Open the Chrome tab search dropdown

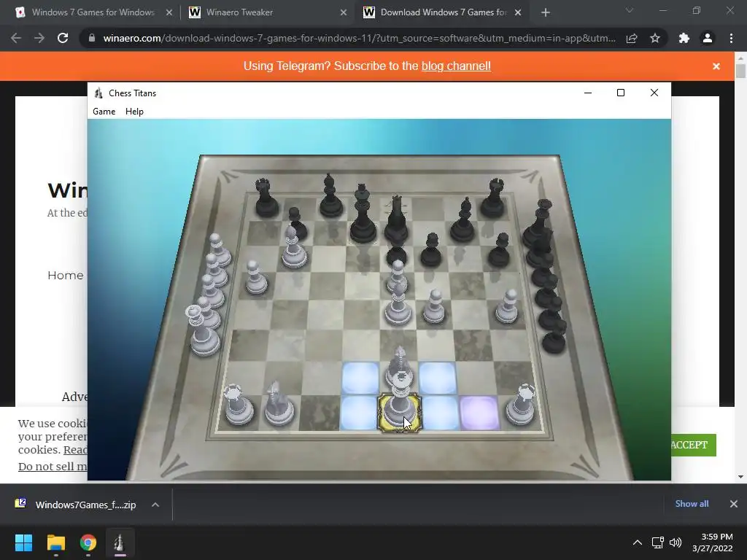(x=630, y=10)
